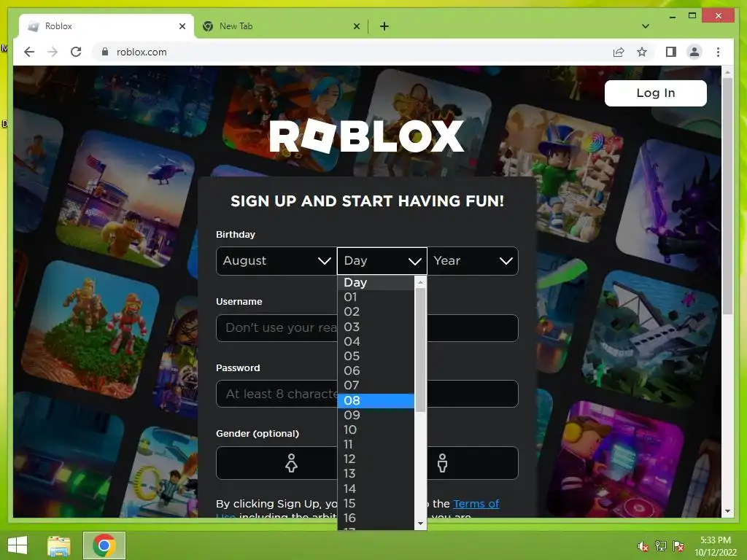Select the Day placeholder option in list

[x=376, y=282]
